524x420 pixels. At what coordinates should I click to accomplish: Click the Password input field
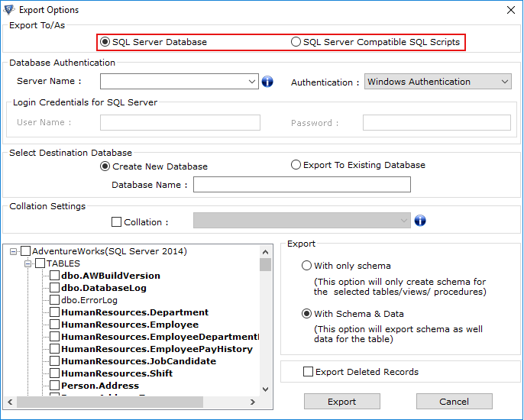pyautogui.click(x=437, y=123)
